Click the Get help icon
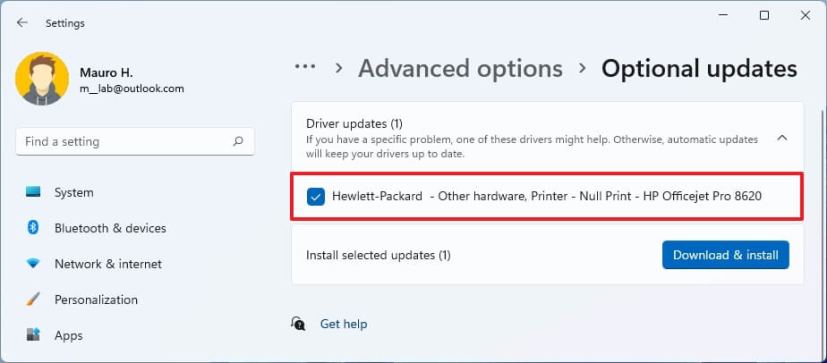This screenshot has width=827, height=363. [298, 323]
